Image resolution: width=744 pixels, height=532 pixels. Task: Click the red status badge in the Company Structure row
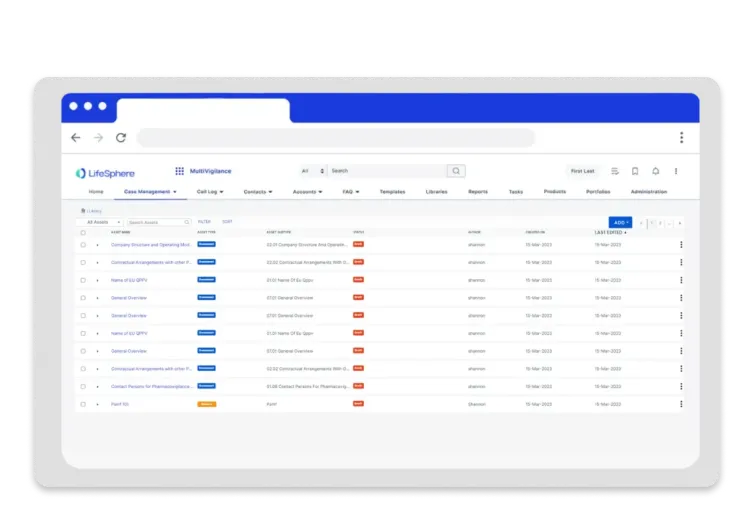click(x=358, y=244)
